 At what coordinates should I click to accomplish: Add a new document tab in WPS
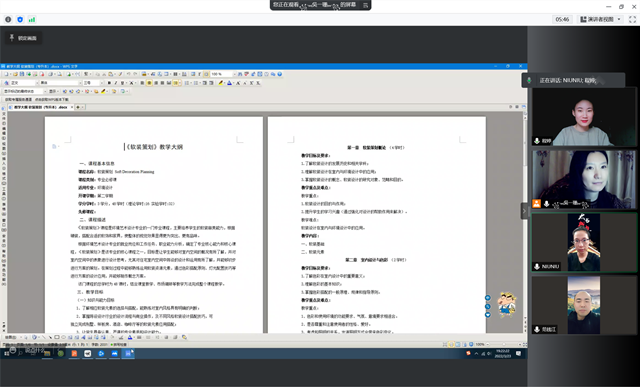tap(78, 107)
